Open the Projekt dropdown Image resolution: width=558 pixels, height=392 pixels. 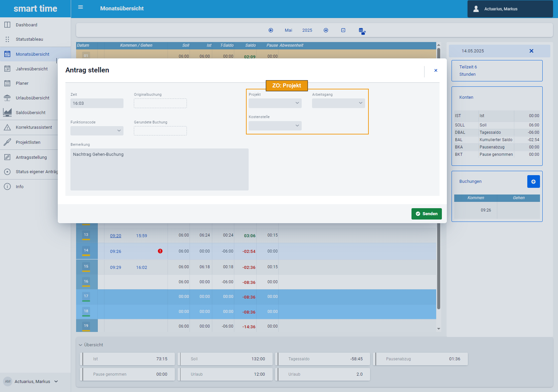275,103
